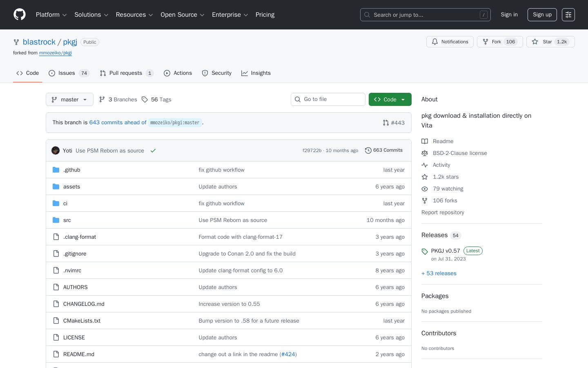The image size is (588, 368).
Task: Click the Notifications bell button
Action: pos(450,42)
